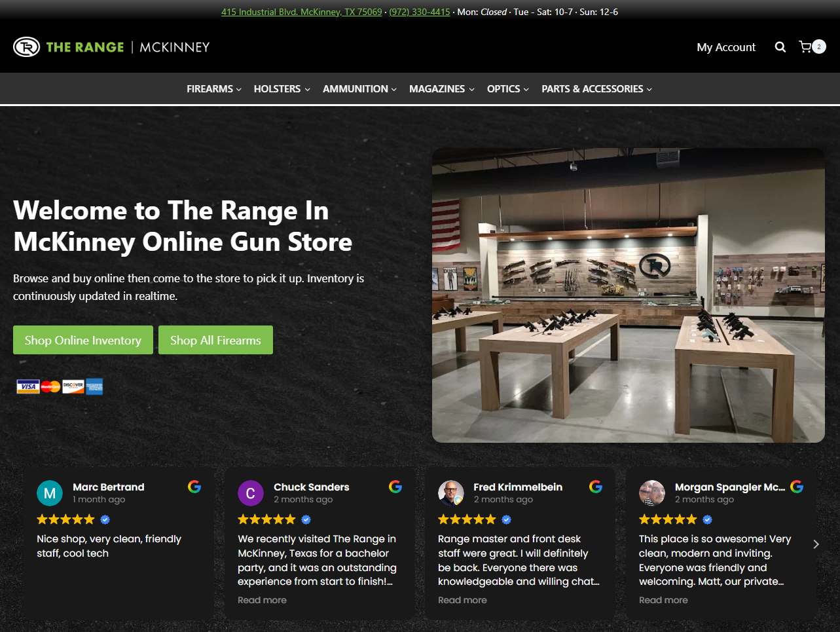Open the search magnifier icon
The image size is (840, 632).
[x=780, y=47]
